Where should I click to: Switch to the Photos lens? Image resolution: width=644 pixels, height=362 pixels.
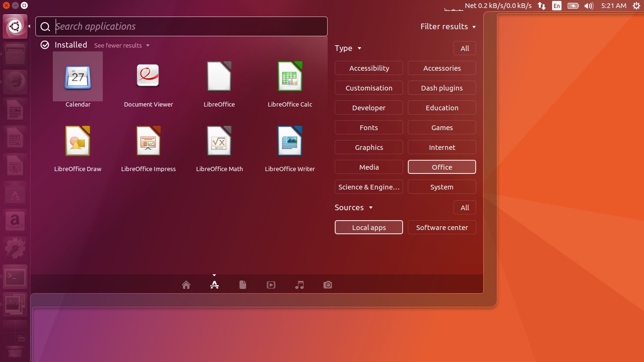click(x=328, y=285)
